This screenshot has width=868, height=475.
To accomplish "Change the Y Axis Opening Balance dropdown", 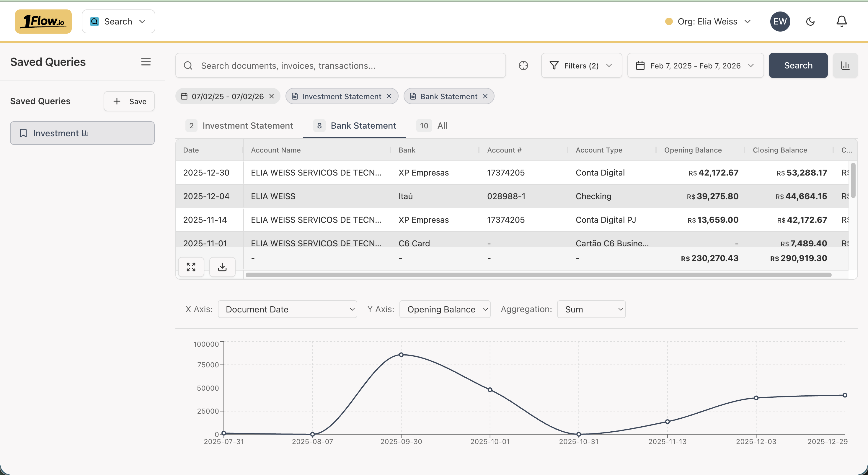I will click(x=444, y=309).
